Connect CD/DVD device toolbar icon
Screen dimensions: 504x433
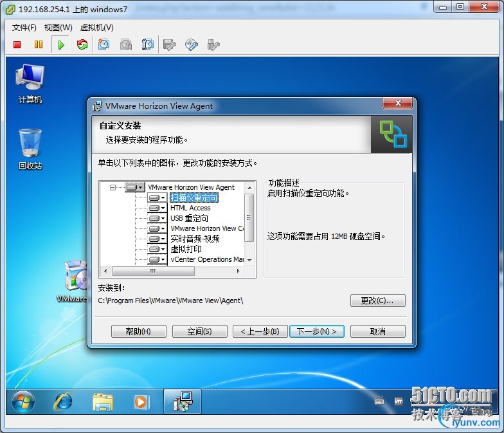[192, 45]
